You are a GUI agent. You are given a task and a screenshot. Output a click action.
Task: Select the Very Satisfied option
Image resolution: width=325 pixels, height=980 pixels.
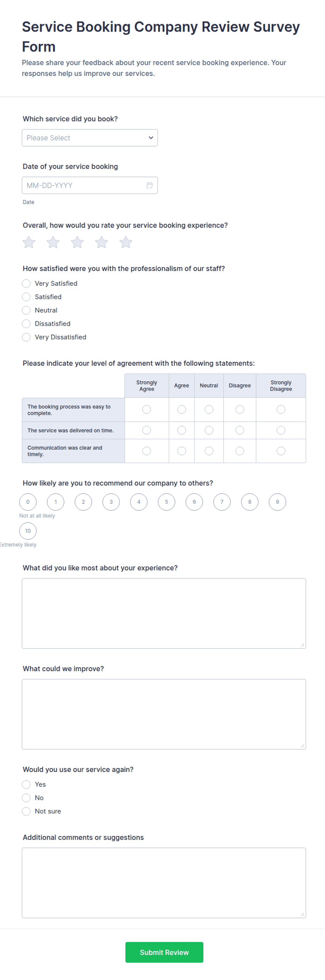(26, 283)
